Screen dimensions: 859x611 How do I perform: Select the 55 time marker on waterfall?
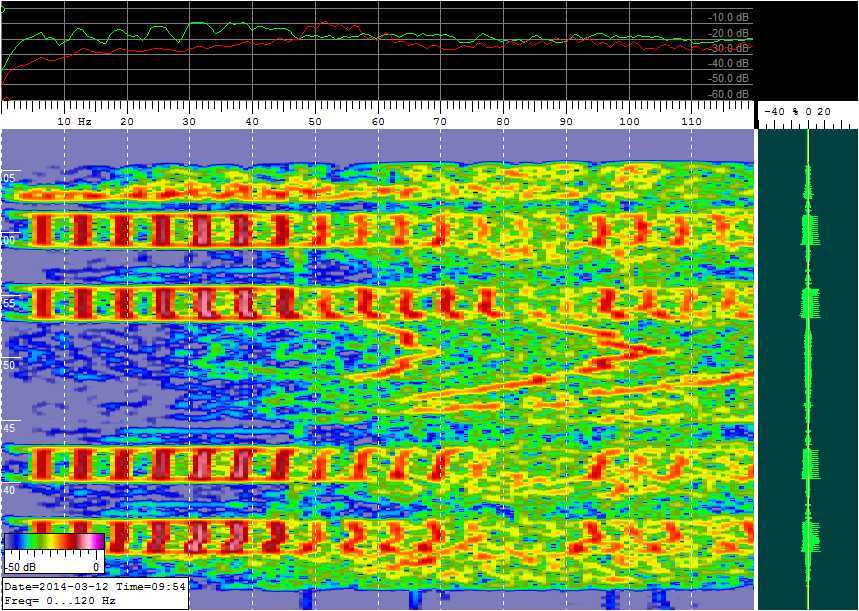9,303
